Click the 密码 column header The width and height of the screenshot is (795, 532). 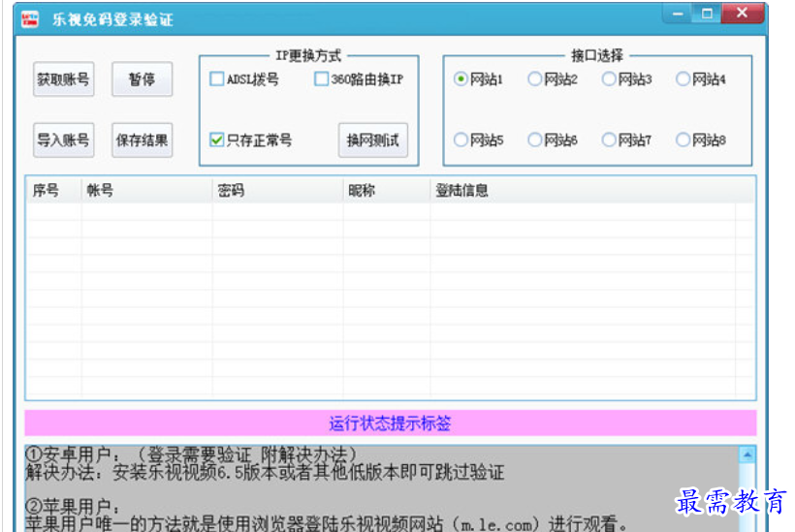click(277, 191)
